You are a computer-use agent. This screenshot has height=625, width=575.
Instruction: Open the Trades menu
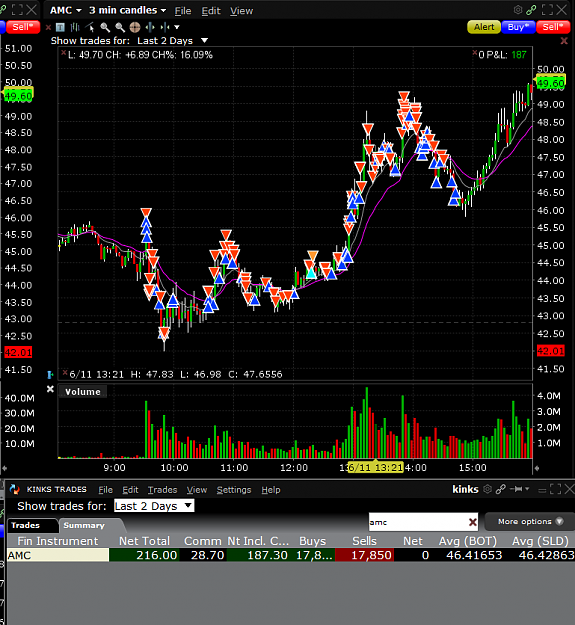(x=162, y=490)
